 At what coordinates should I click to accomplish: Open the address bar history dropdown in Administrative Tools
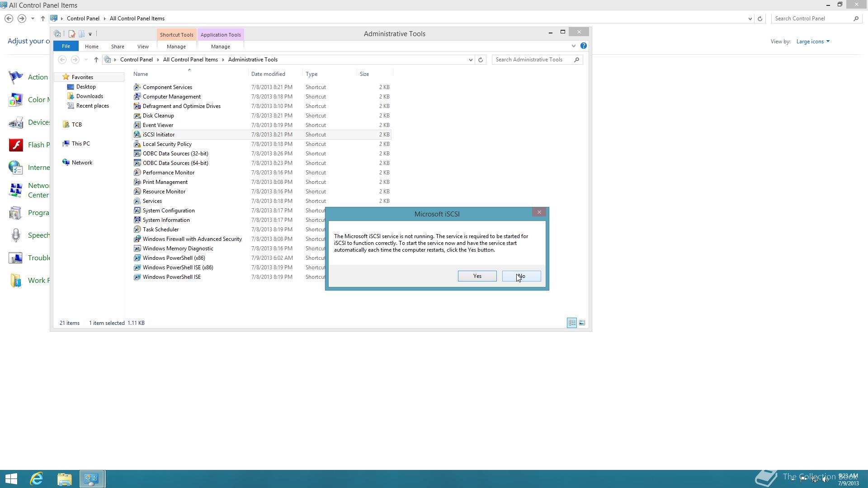tap(471, 60)
